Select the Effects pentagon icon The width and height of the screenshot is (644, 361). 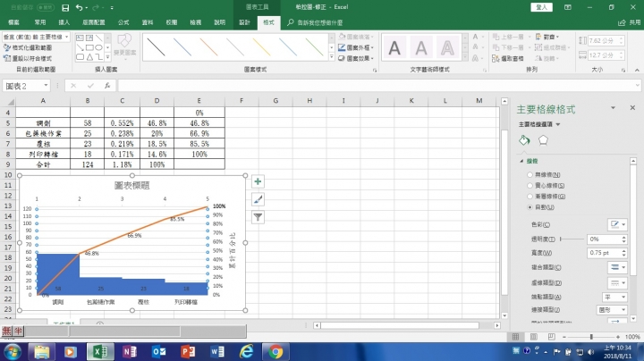point(543,140)
